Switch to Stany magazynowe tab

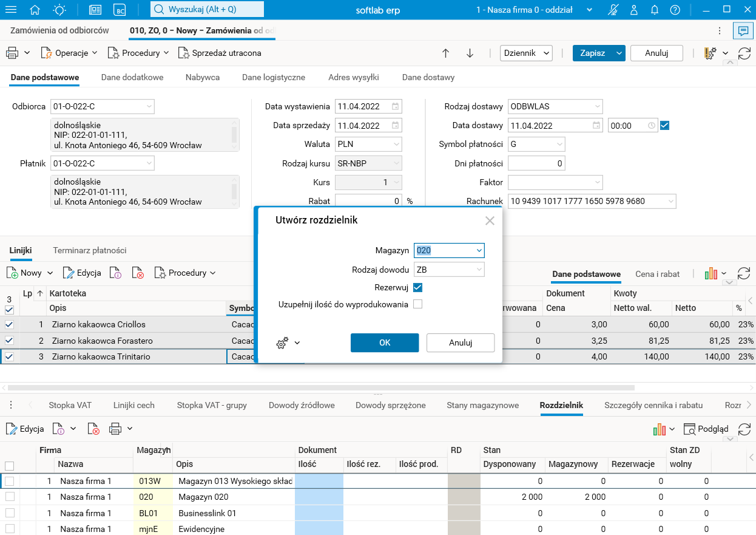point(483,405)
